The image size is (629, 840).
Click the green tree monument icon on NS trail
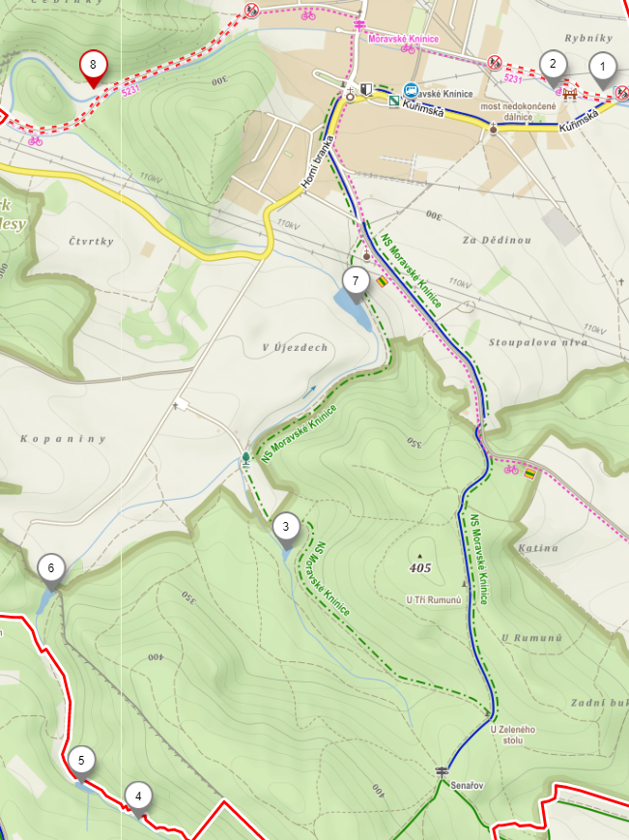pyautogui.click(x=245, y=458)
